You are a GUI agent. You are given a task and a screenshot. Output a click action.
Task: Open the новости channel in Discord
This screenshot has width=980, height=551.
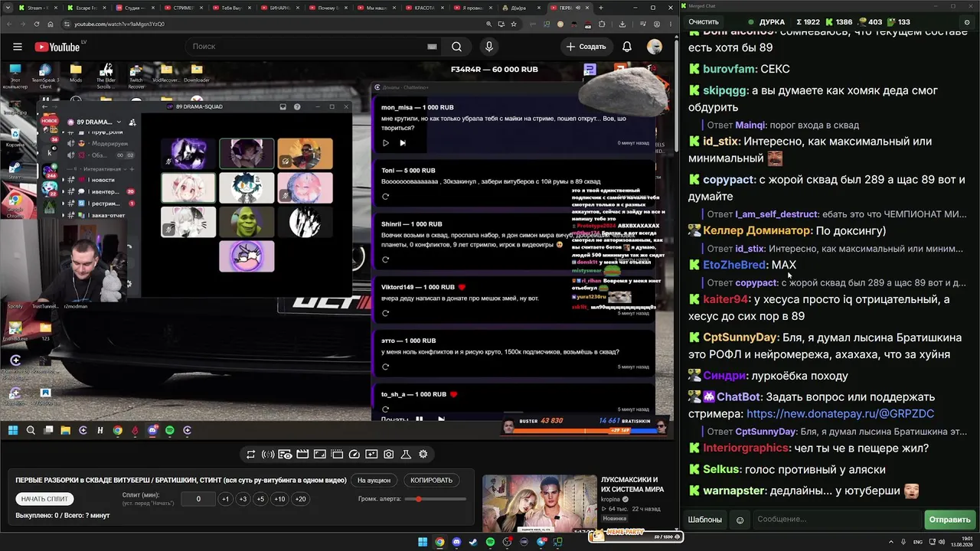click(x=102, y=180)
